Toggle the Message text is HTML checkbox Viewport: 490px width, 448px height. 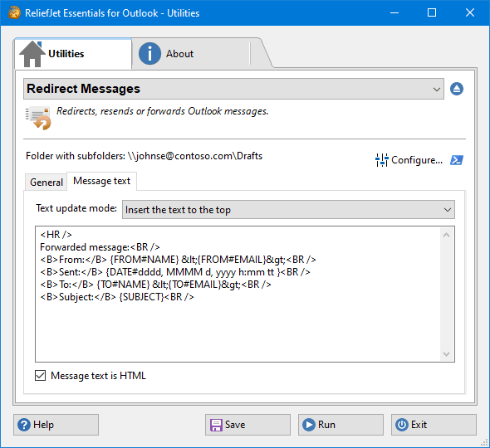point(41,376)
